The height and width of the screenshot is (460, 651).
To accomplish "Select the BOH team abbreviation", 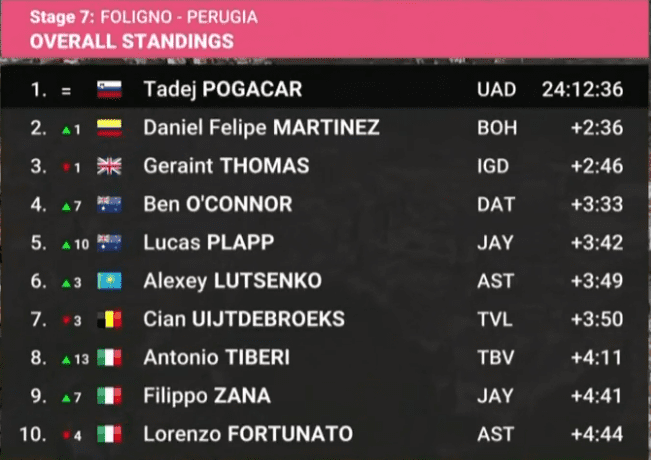I will click(x=497, y=128).
